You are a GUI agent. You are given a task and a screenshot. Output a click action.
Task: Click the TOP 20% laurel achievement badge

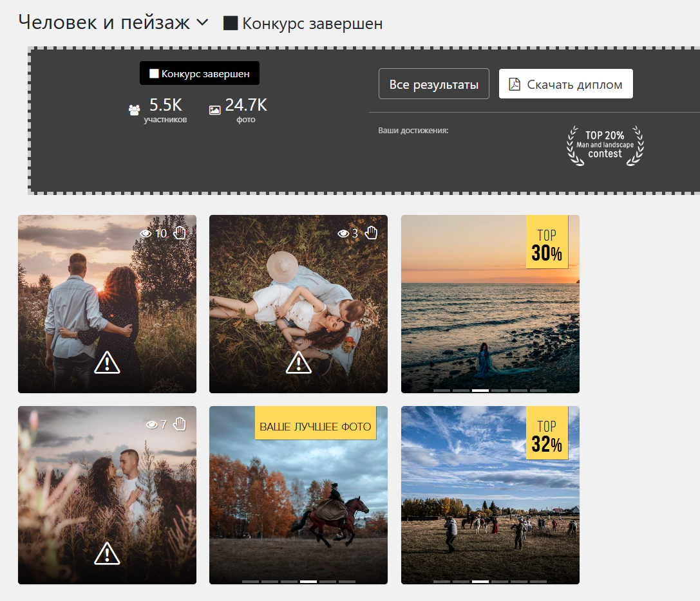604,145
